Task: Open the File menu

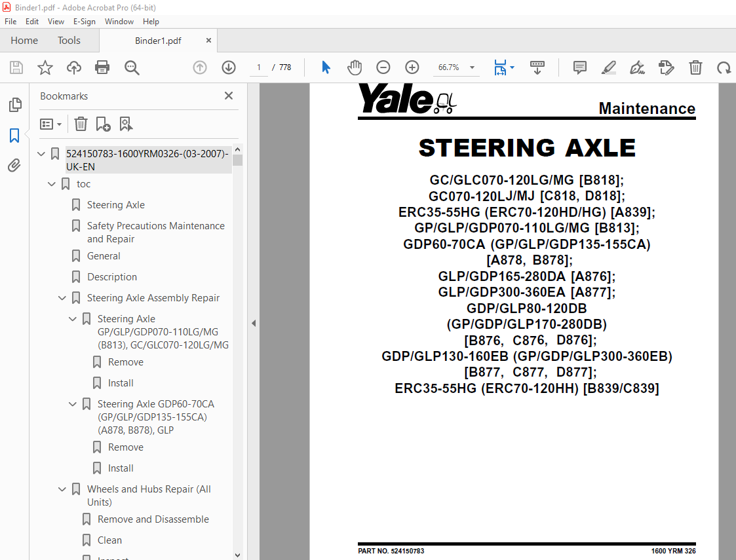Action: pos(10,22)
